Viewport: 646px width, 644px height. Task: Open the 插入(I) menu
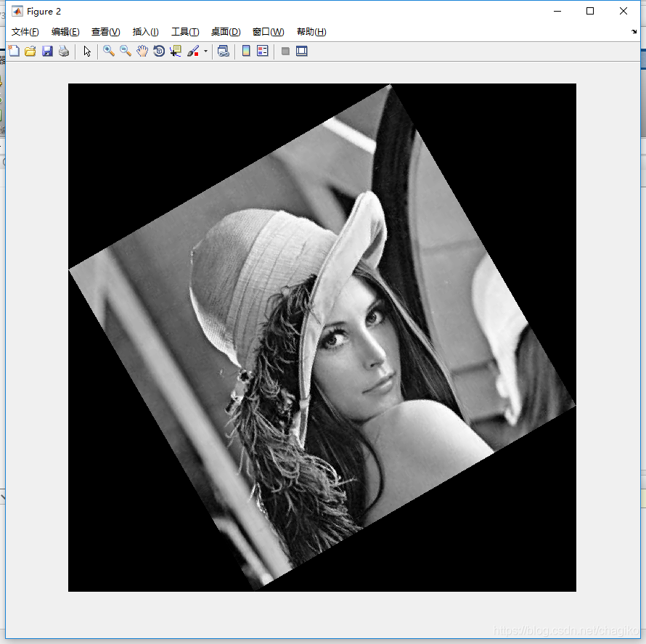[145, 32]
